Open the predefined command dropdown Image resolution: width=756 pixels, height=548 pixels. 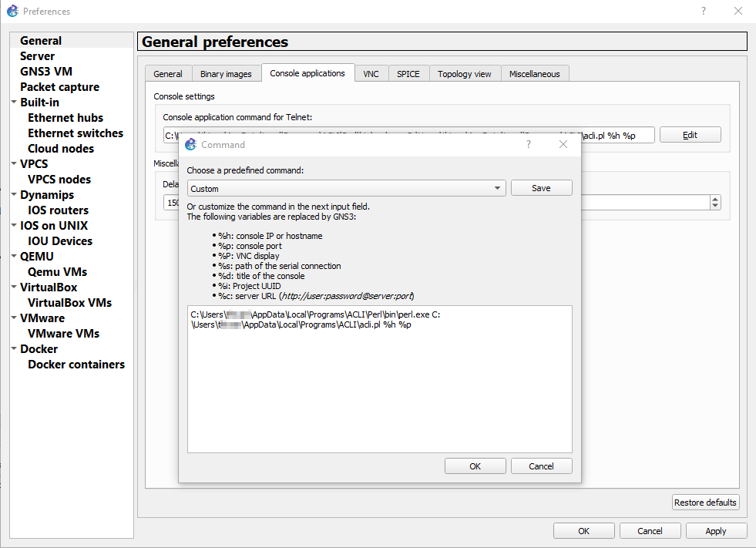click(x=346, y=188)
